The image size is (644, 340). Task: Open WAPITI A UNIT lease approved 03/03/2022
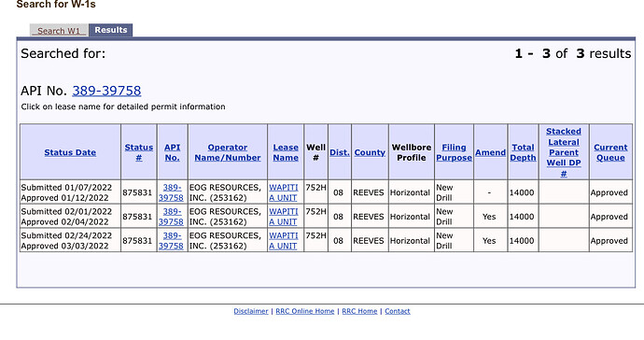pos(284,240)
